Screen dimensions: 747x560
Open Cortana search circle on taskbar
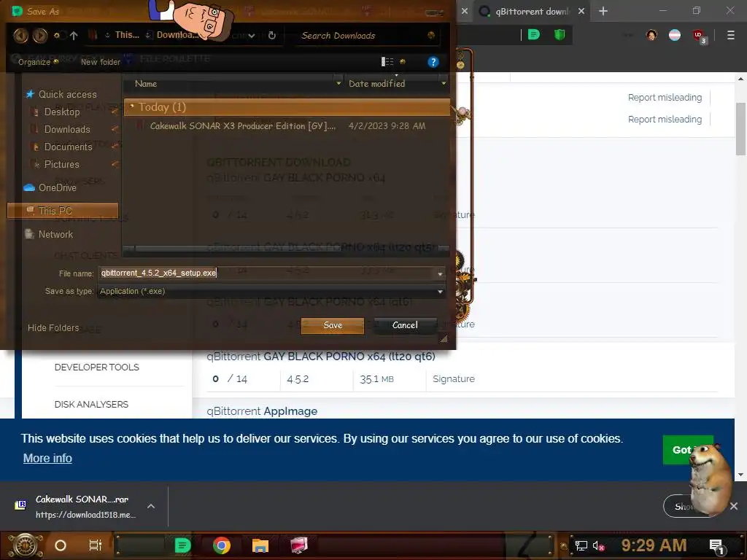coord(61,545)
